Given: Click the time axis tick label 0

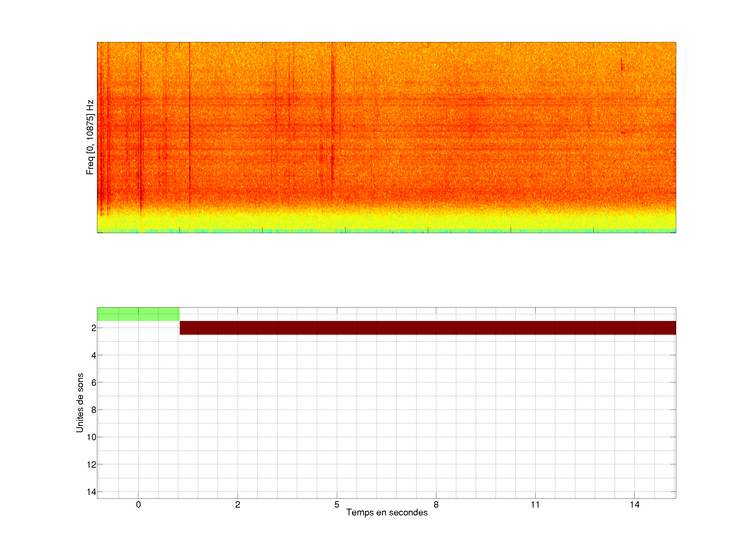Looking at the screenshot, I should tap(139, 505).
